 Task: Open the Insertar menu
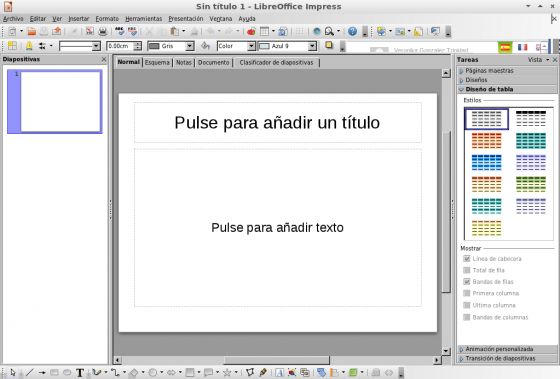(x=79, y=19)
